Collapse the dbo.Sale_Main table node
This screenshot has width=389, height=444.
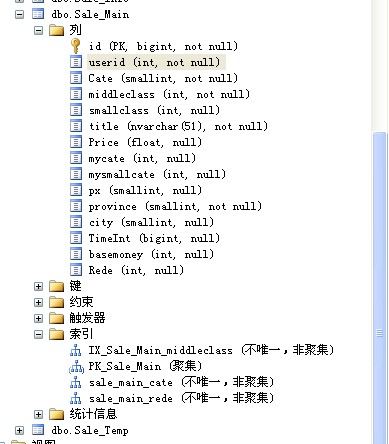20,14
